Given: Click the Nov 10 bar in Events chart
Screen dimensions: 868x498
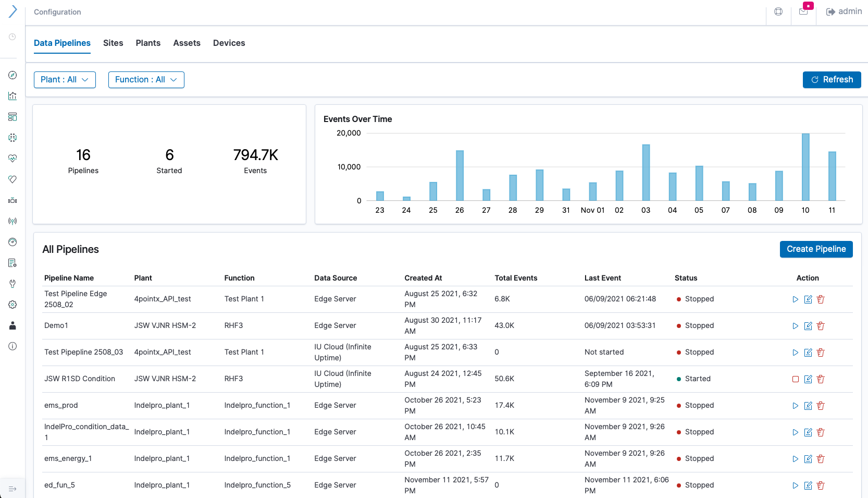Looking at the screenshot, I should point(805,167).
